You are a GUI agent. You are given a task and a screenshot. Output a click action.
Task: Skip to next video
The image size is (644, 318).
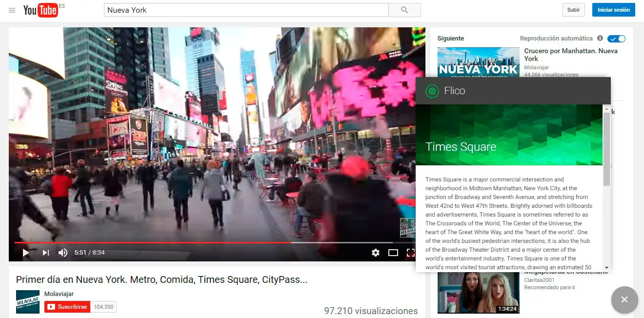point(45,253)
